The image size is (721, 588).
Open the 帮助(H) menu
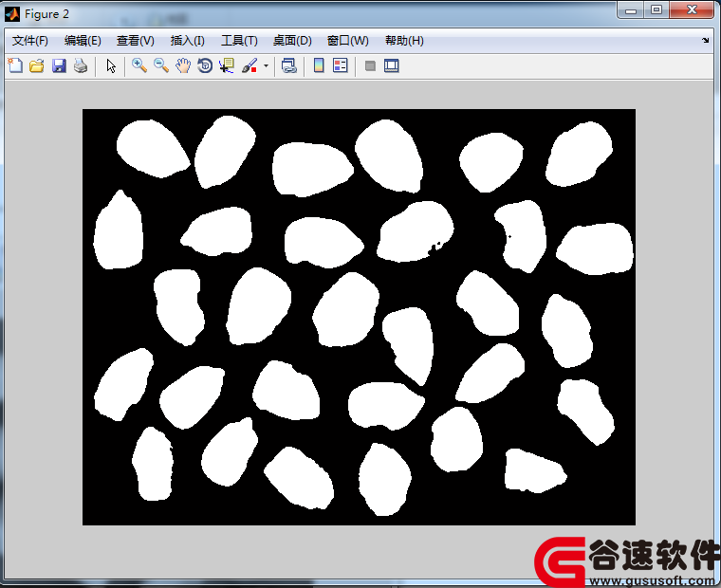coord(404,41)
